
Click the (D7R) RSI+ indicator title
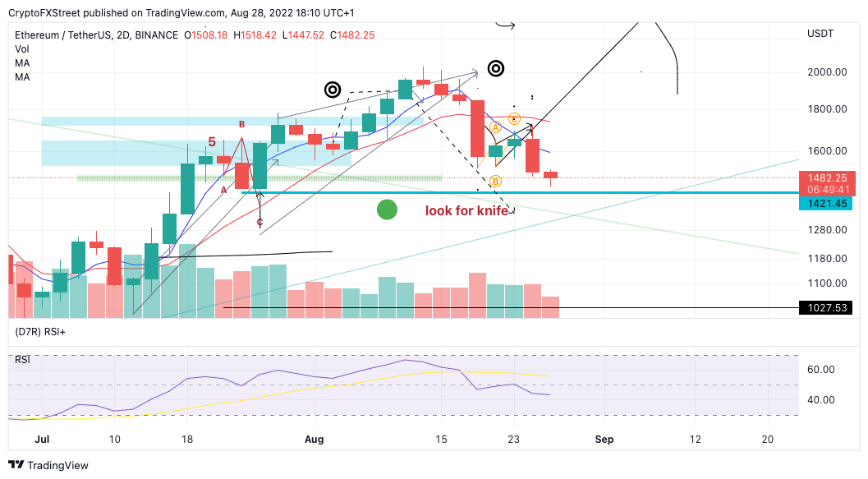[40, 332]
